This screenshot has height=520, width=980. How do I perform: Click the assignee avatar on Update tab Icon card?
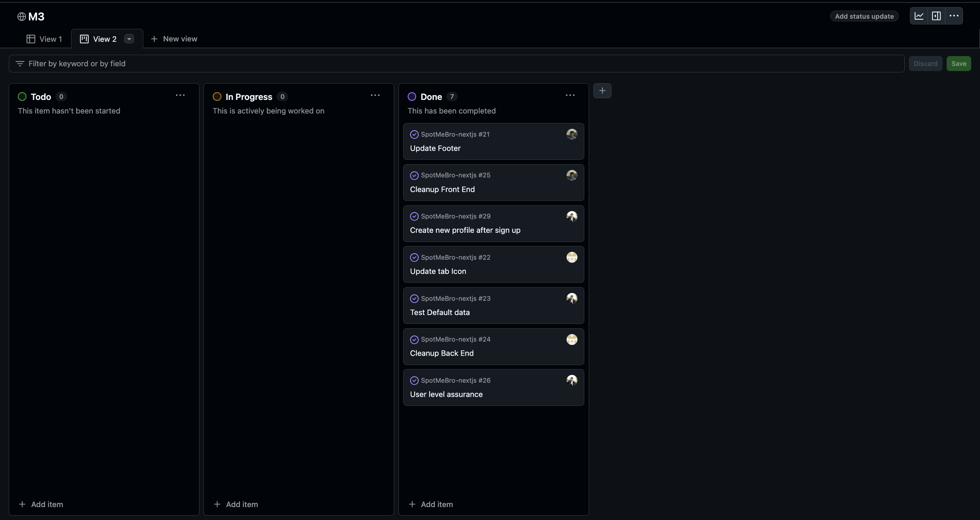pyautogui.click(x=571, y=257)
